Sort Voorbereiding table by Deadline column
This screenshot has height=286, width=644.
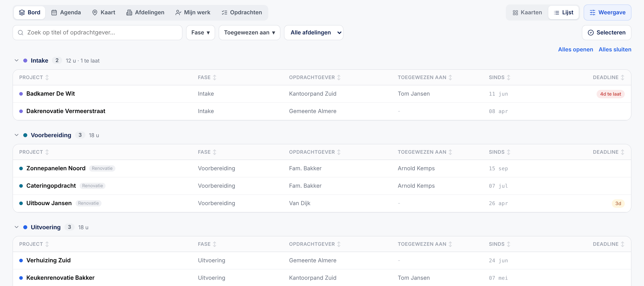click(608, 152)
